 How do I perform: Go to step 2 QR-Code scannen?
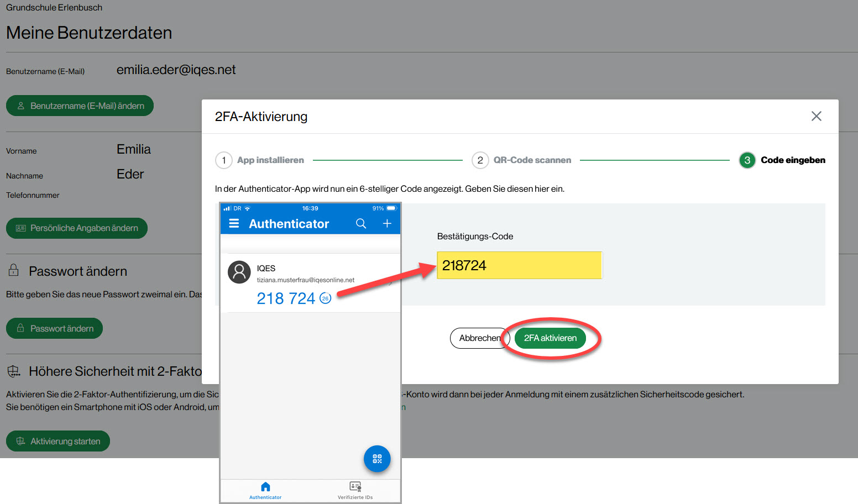click(x=521, y=160)
